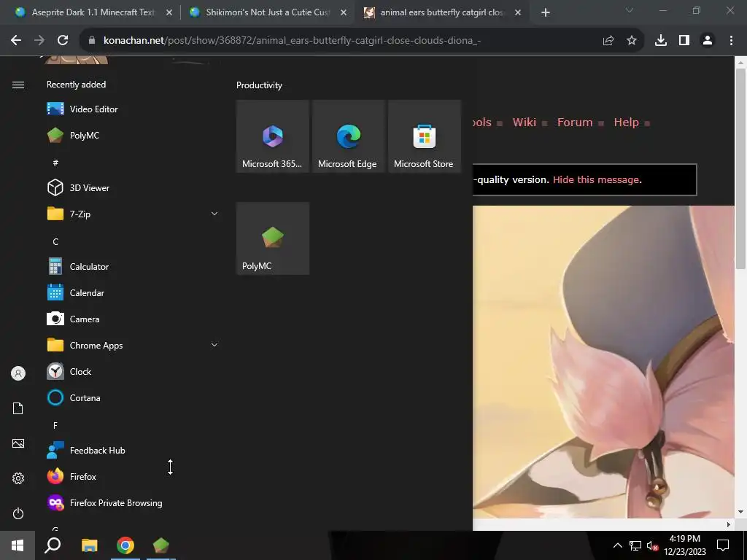Open the Wiki link on Konachan

(x=524, y=122)
